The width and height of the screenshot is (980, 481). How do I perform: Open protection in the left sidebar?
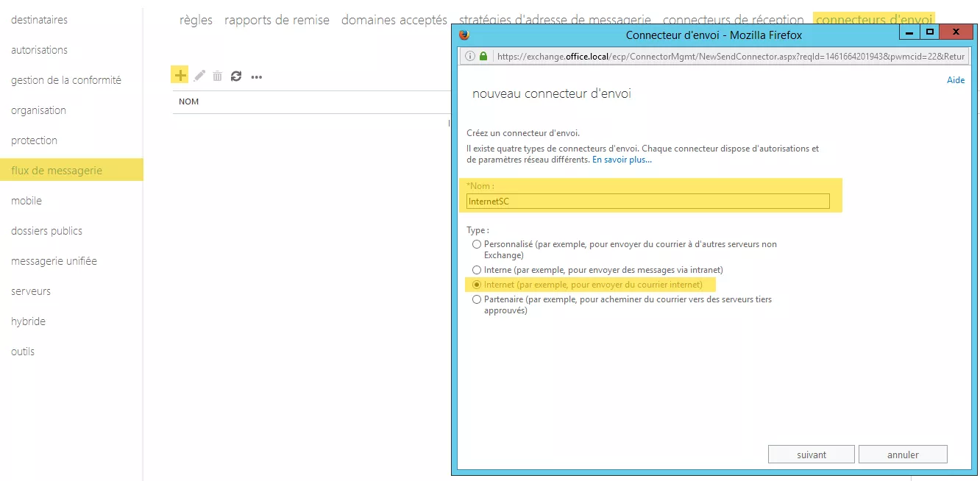tap(34, 140)
